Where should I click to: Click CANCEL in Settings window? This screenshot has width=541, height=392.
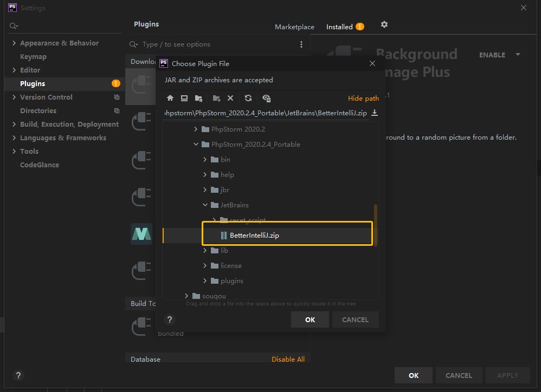459,375
